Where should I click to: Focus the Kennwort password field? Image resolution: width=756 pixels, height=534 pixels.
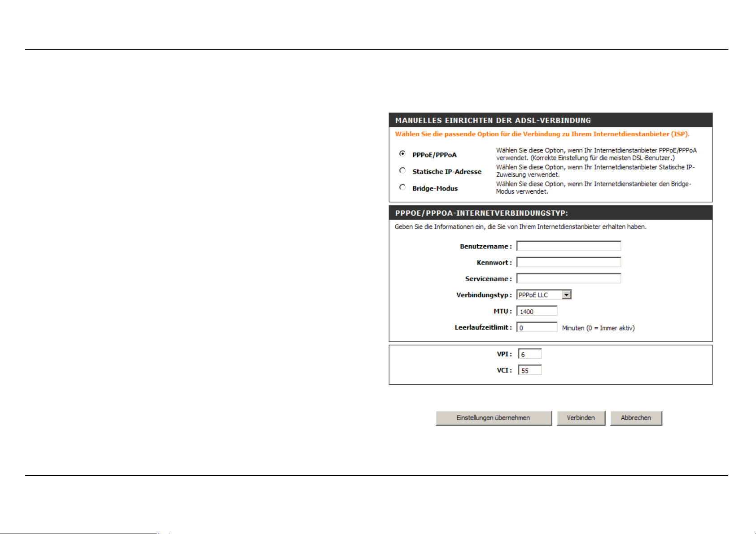coord(568,262)
